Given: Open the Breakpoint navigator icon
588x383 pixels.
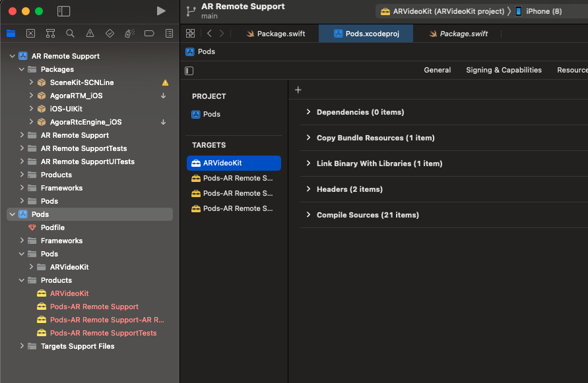Looking at the screenshot, I should (x=149, y=34).
